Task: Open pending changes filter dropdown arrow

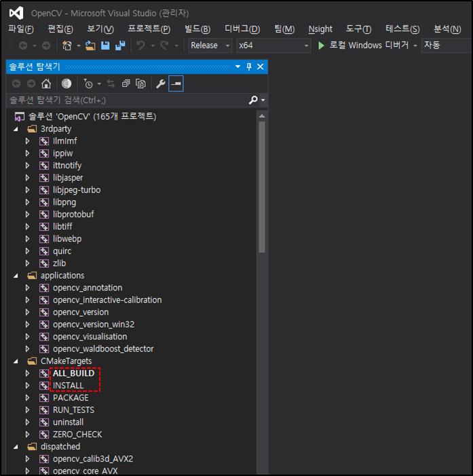Action: coord(99,84)
